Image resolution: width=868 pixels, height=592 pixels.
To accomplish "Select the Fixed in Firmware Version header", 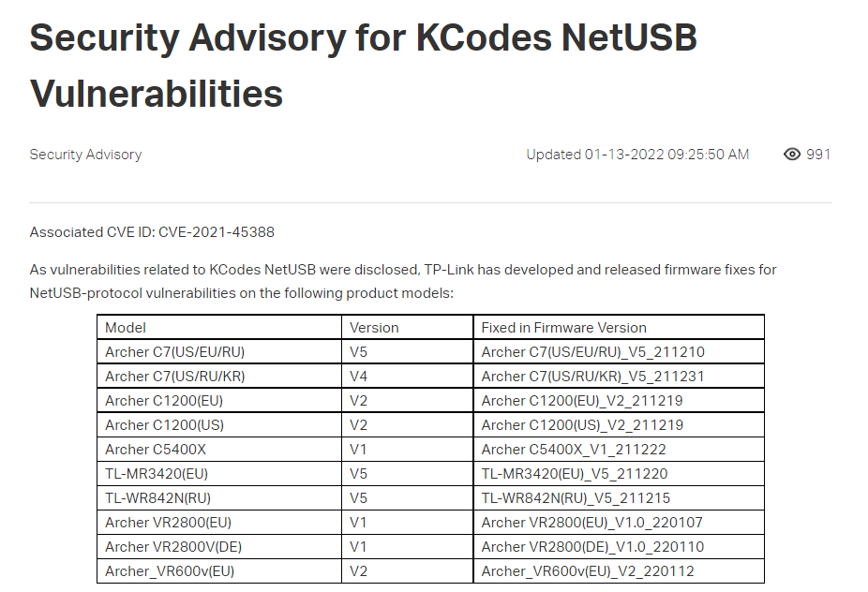I will point(619,327).
